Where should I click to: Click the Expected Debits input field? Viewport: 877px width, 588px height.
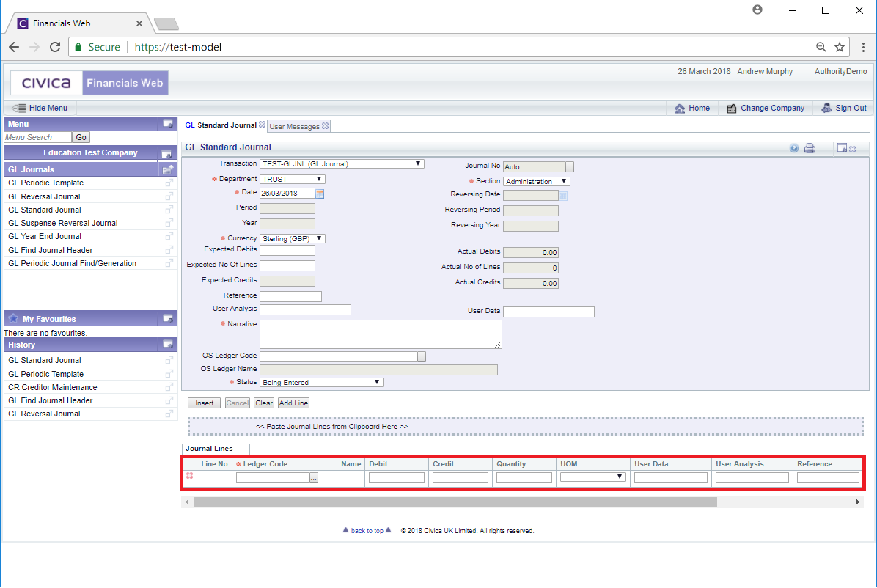(287, 251)
